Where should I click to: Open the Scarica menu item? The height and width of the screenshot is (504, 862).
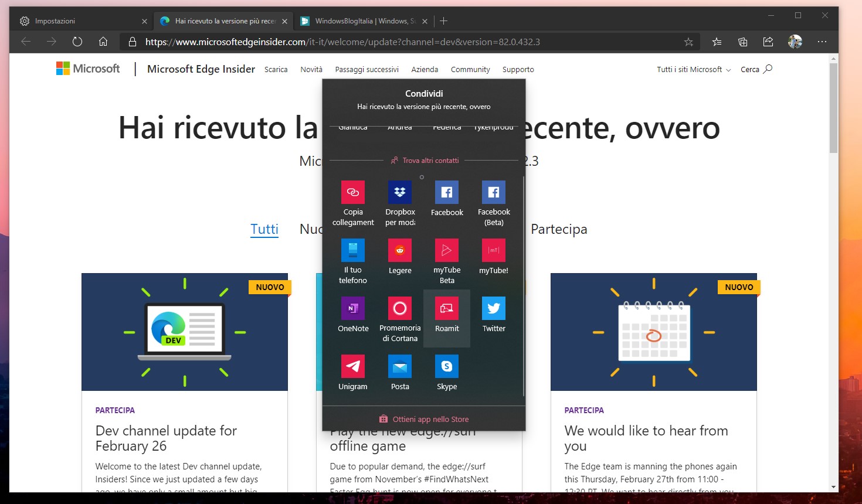(276, 69)
